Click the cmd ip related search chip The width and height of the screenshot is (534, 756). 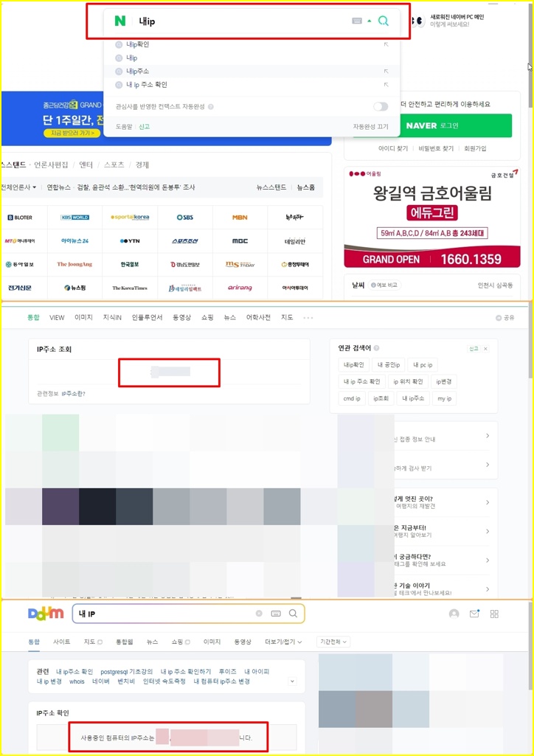[x=352, y=399]
